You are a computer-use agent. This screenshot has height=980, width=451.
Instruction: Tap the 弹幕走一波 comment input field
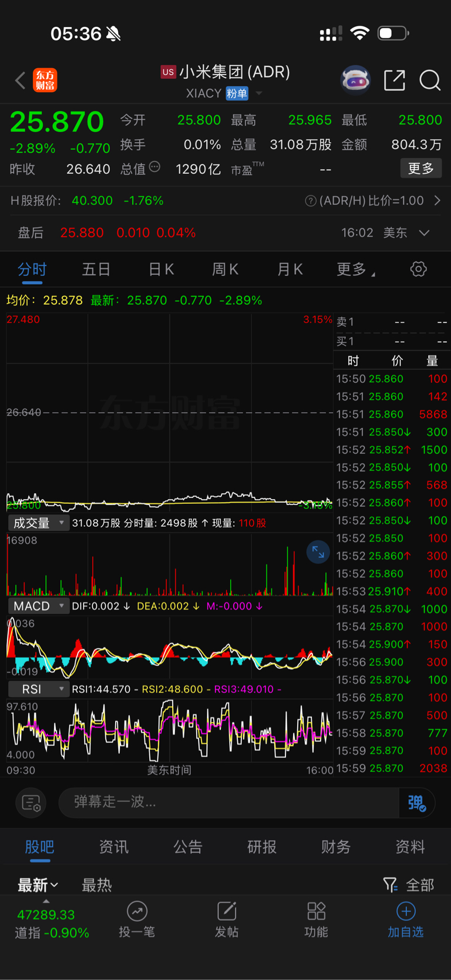coord(229,802)
